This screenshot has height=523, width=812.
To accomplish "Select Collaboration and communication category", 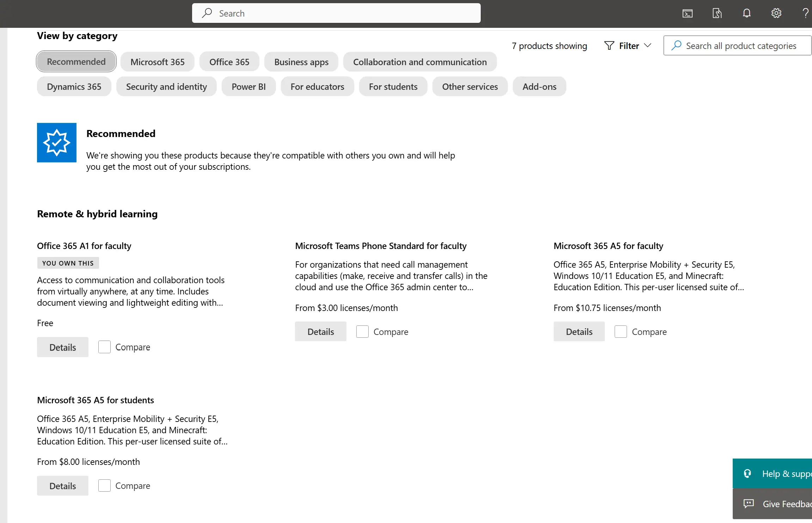I will coord(420,62).
